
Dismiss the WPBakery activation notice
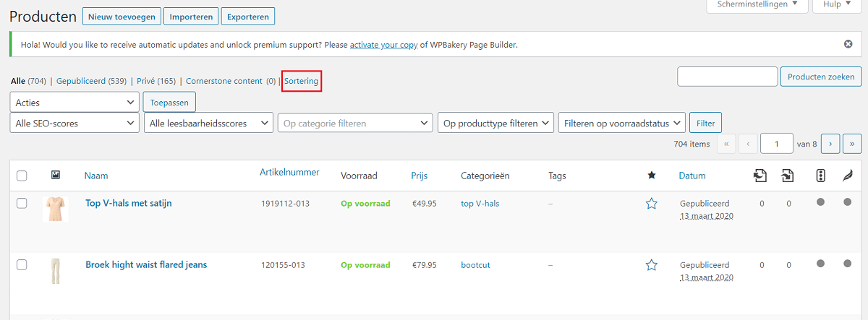point(848,44)
